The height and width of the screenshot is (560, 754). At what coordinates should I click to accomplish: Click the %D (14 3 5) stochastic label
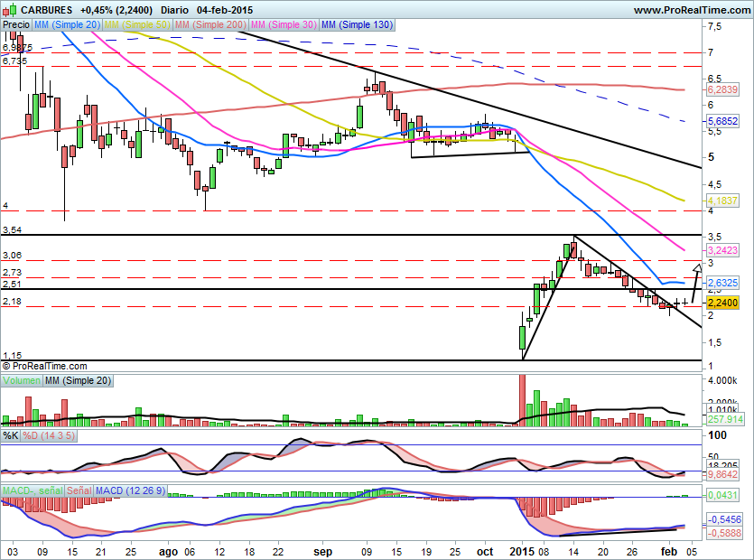[x=50, y=436]
